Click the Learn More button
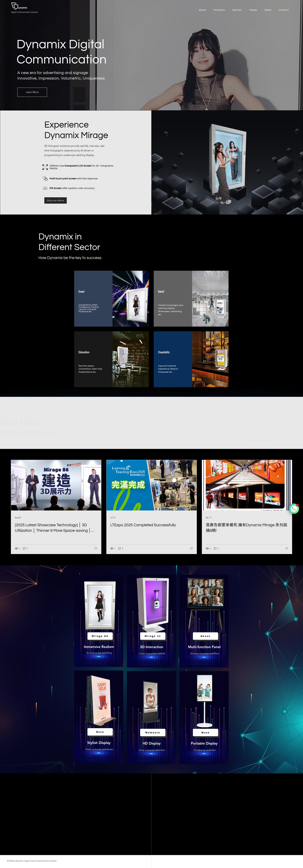 pos(32,92)
